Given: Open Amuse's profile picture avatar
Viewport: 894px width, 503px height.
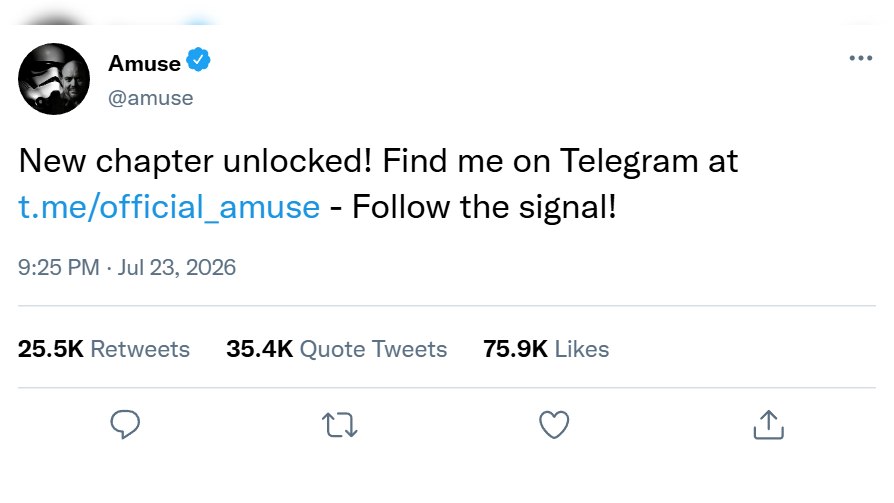Looking at the screenshot, I should 54,79.
